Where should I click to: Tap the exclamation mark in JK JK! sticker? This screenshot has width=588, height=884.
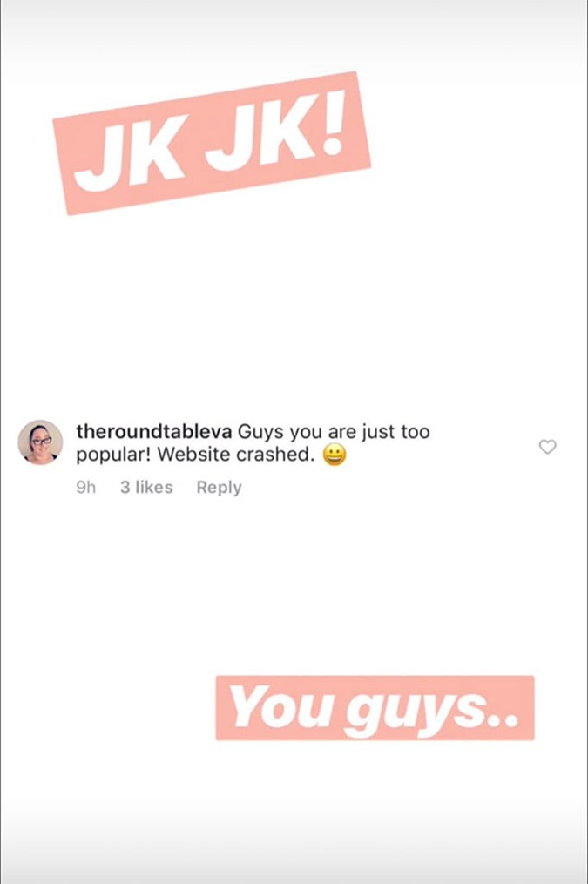(x=332, y=121)
